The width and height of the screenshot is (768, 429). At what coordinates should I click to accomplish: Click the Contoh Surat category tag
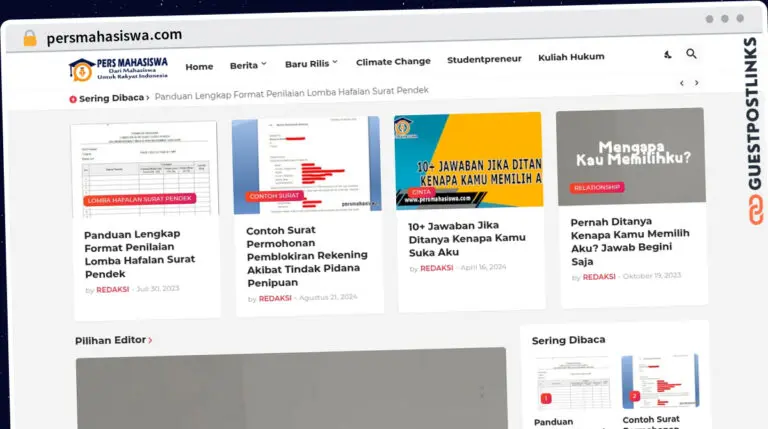(x=274, y=196)
